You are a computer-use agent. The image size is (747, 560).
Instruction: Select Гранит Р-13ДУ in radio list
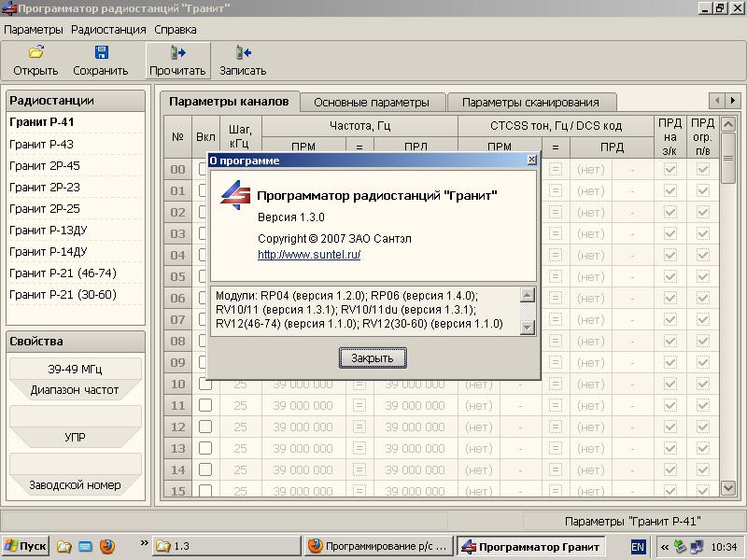pyautogui.click(x=49, y=230)
